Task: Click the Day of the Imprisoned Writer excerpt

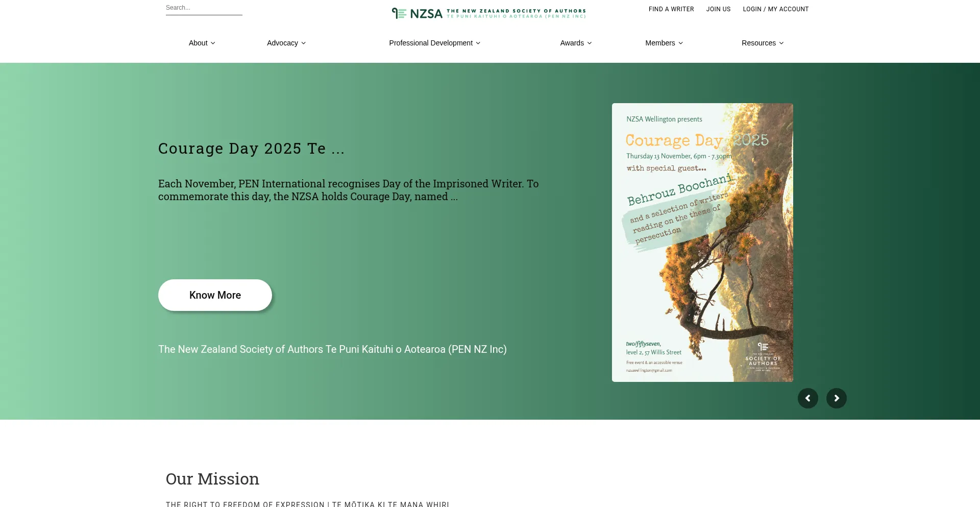Action: click(x=348, y=190)
